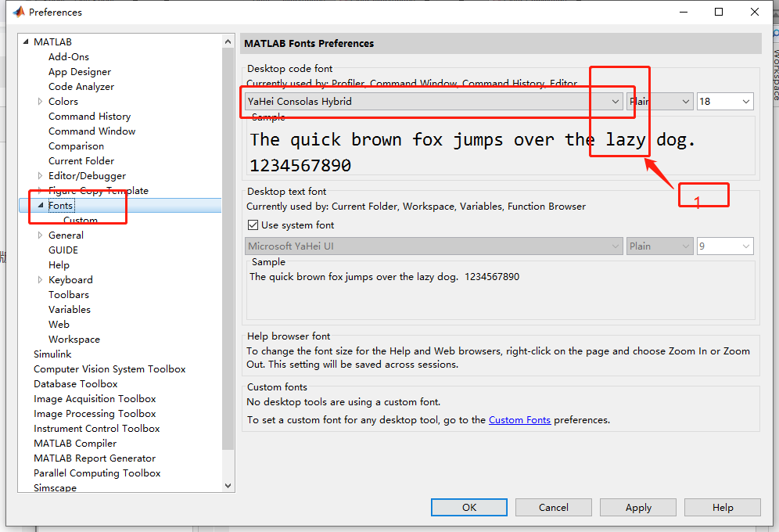Screen dimensions: 779x532
Task: Select Keyboard preferences item
Action: (70, 280)
